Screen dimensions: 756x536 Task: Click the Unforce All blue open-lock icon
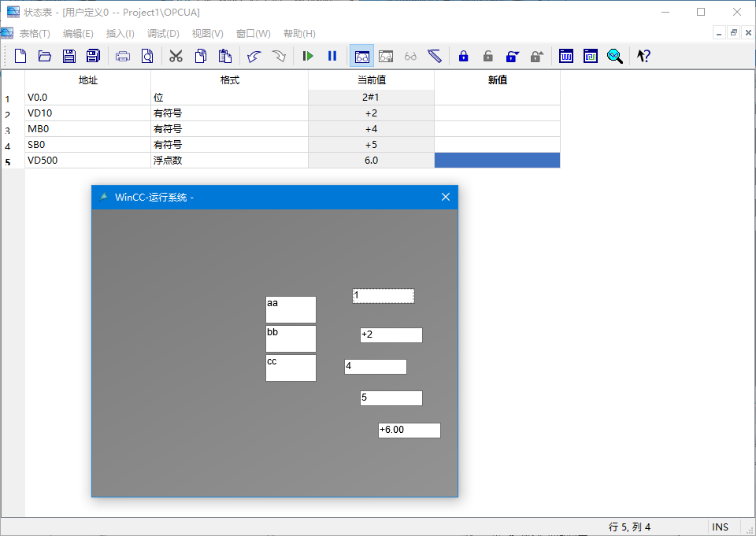(512, 56)
